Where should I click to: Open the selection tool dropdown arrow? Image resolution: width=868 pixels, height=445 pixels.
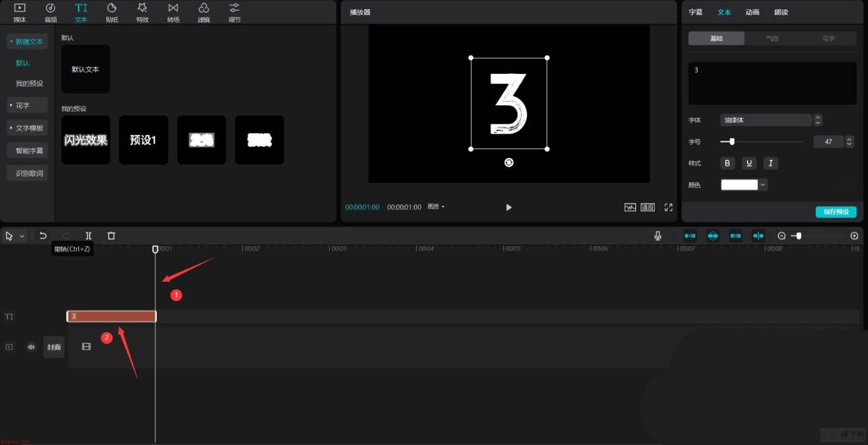[x=22, y=236]
